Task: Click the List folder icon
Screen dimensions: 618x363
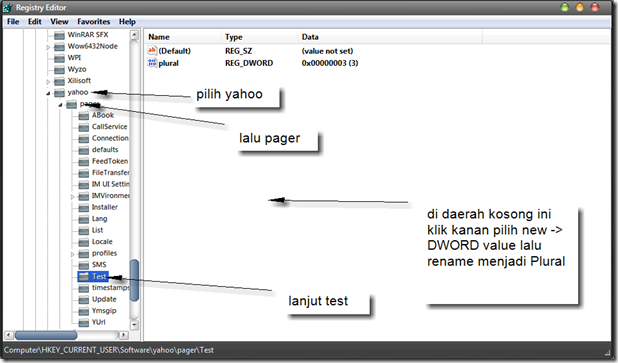Action: pos(84,231)
